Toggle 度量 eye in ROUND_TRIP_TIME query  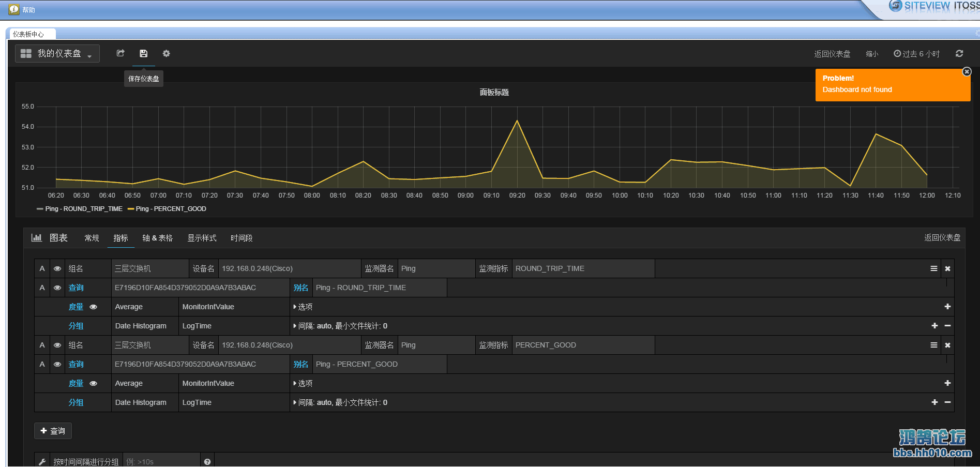tap(93, 307)
